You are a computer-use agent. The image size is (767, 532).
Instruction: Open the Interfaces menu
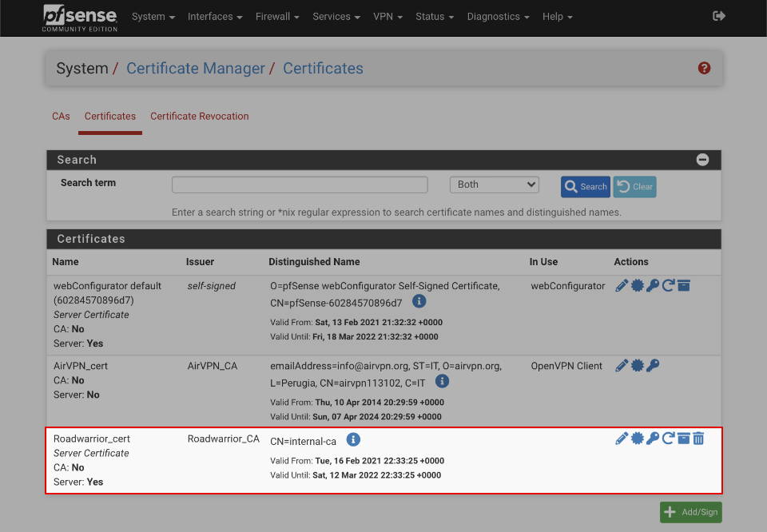215,17
